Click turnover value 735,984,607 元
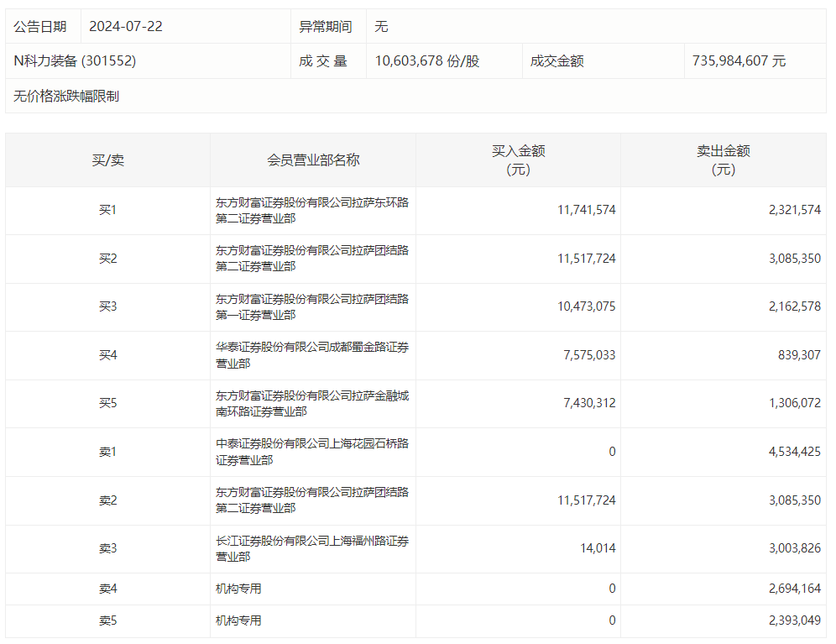836x644 pixels. (739, 60)
